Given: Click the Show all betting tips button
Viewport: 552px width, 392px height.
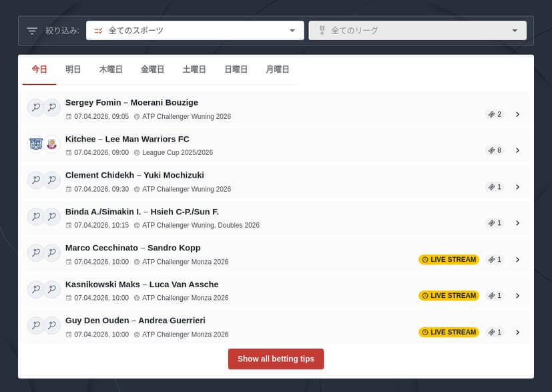Looking at the screenshot, I should click(276, 359).
